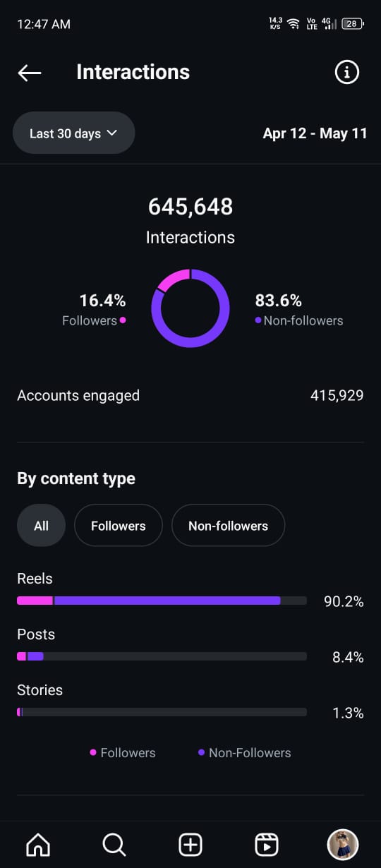Open the info icon beside Interactions

pos(346,72)
